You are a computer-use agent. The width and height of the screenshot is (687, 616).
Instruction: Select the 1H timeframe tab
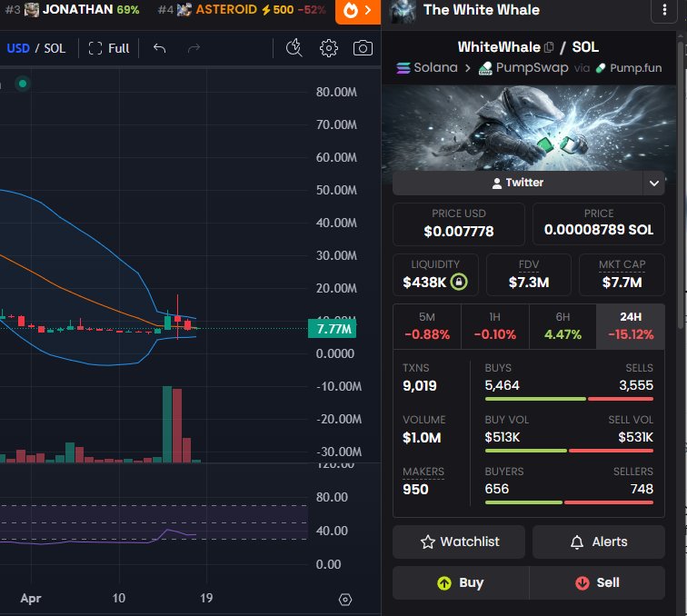pos(495,326)
